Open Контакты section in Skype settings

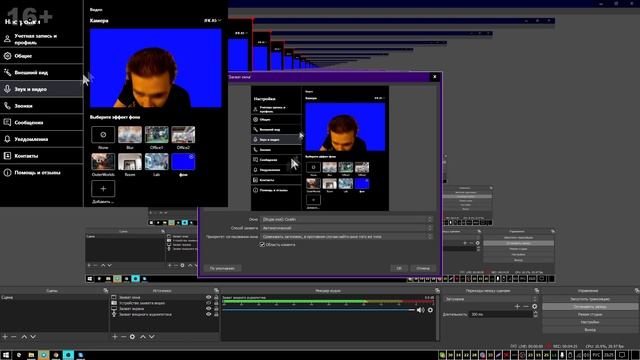pos(42,156)
